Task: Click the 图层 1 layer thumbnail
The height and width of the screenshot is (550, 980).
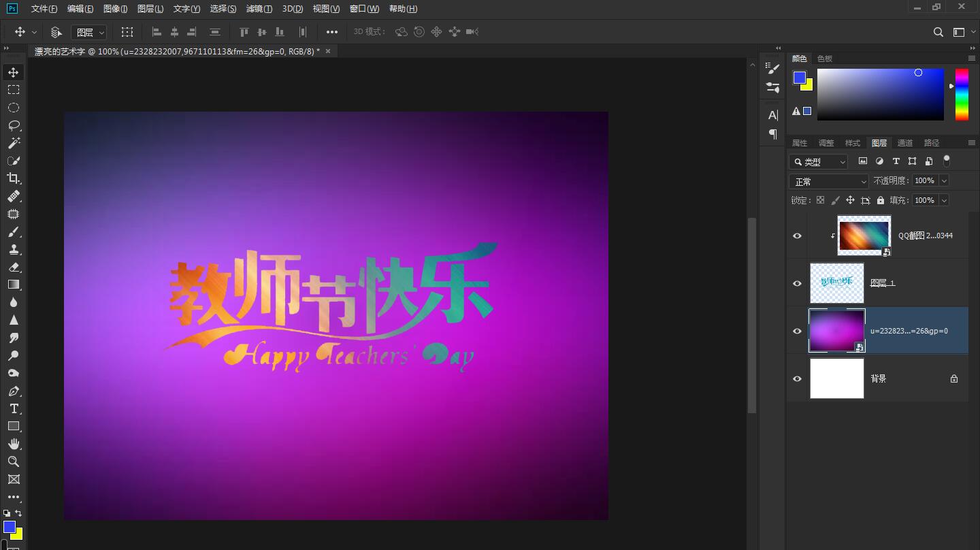Action: tap(836, 283)
